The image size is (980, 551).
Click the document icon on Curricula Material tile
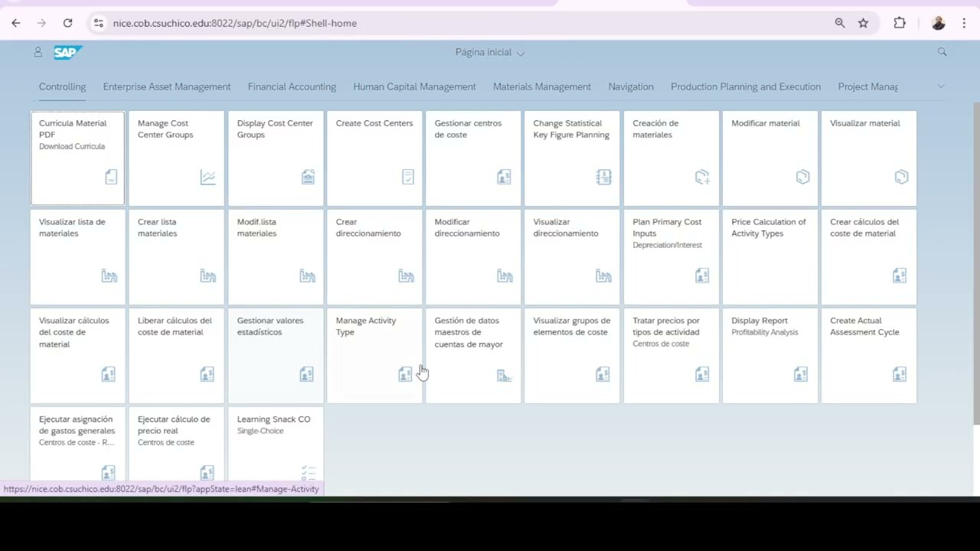(111, 178)
